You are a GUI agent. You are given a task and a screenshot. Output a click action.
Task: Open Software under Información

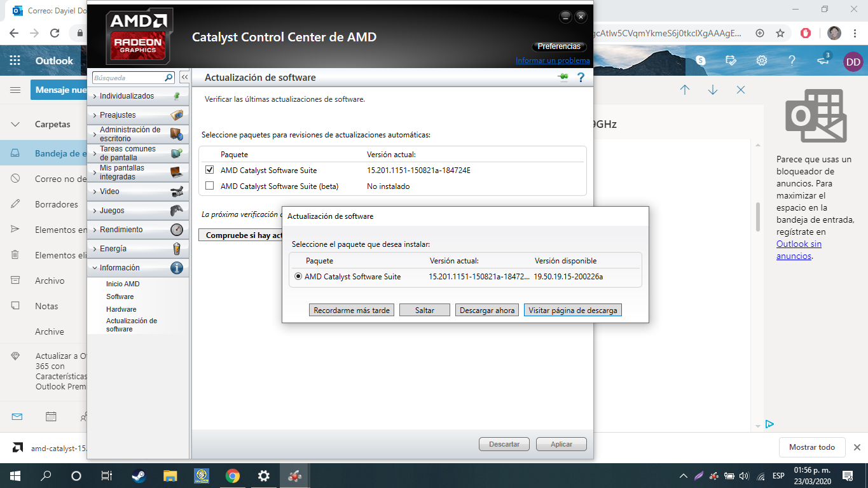[x=120, y=296]
